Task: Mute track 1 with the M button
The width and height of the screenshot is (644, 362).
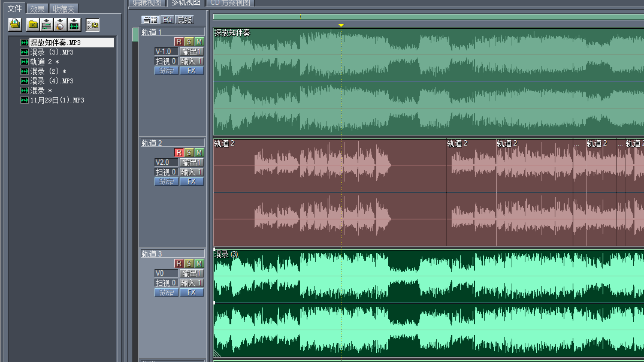Action: [x=199, y=42]
